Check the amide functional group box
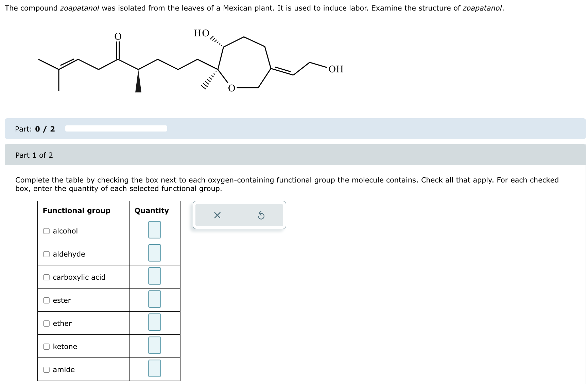The height and width of the screenshot is (384, 588). 46,369
